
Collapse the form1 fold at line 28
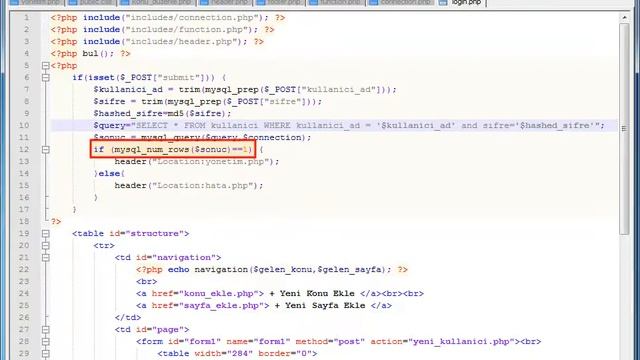pyautogui.click(x=46, y=342)
